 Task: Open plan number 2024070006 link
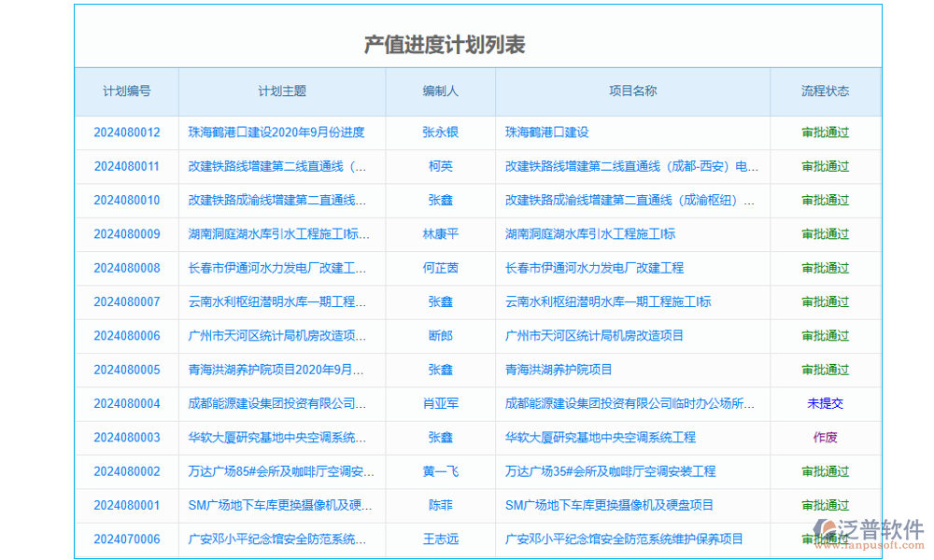(126, 539)
